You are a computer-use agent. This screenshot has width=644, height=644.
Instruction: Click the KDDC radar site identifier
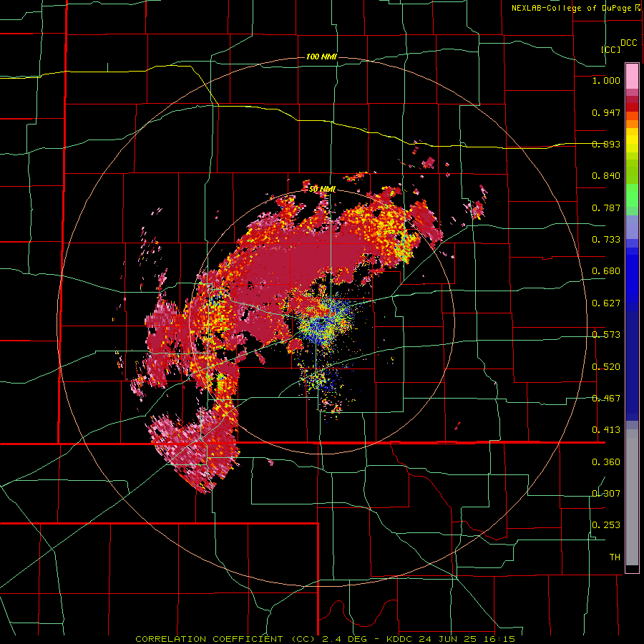tap(401, 639)
